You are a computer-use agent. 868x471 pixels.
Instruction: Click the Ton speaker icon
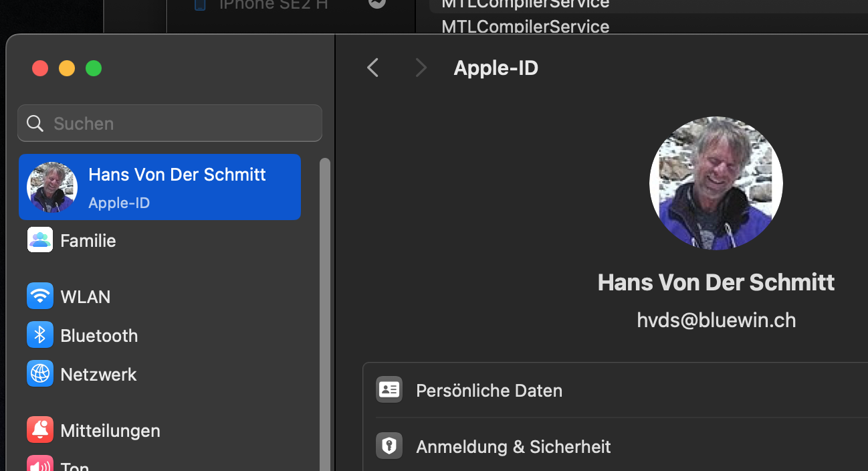(40, 464)
